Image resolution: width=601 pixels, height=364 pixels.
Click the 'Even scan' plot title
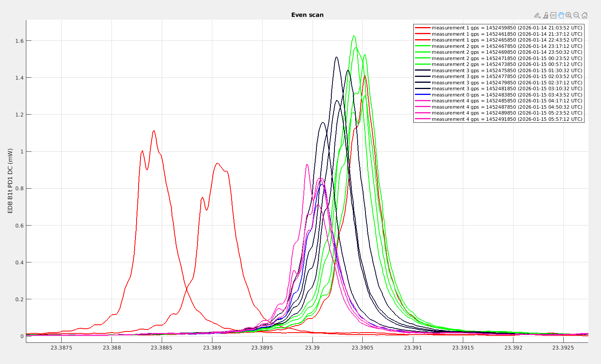(x=307, y=15)
